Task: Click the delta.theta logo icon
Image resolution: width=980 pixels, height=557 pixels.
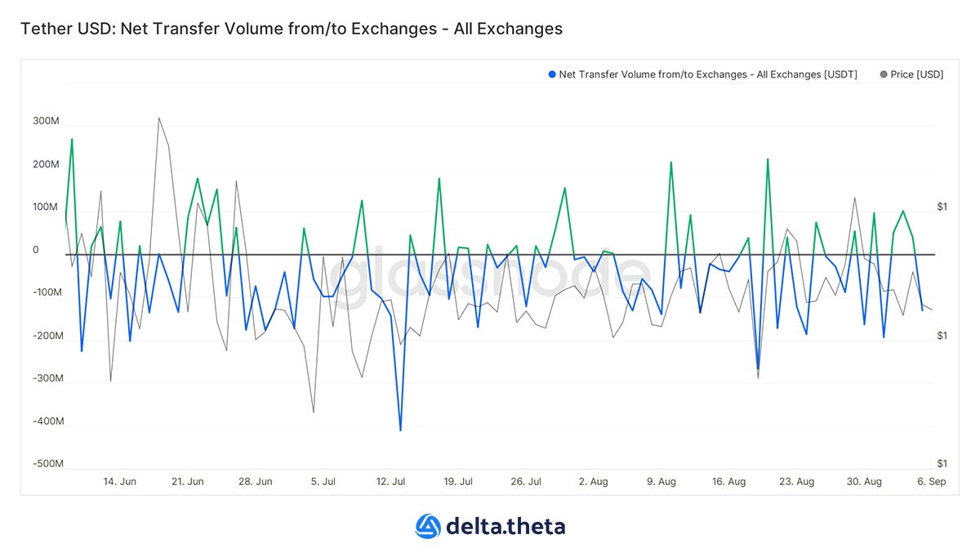Action: click(x=429, y=526)
